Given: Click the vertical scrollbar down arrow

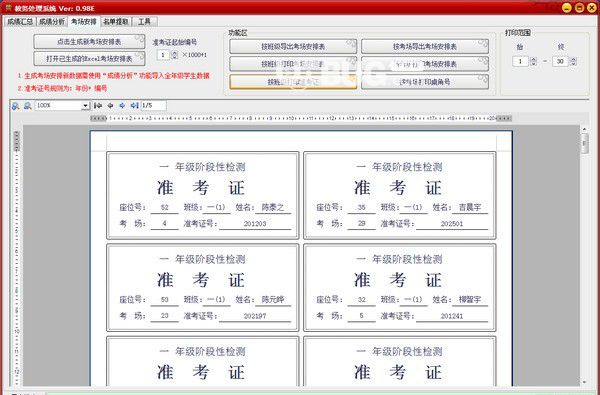Looking at the screenshot, I should [x=584, y=382].
